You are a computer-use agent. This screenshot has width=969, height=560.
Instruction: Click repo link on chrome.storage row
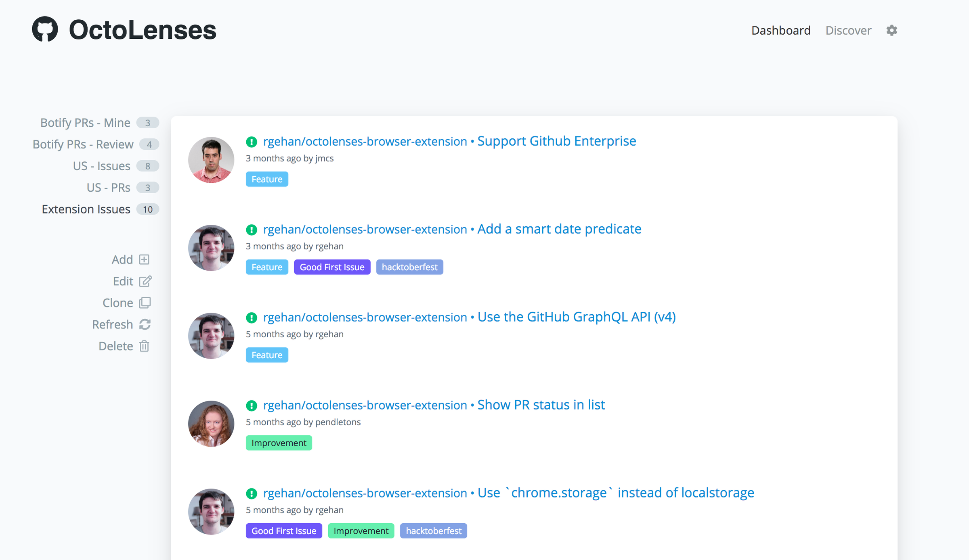point(365,493)
